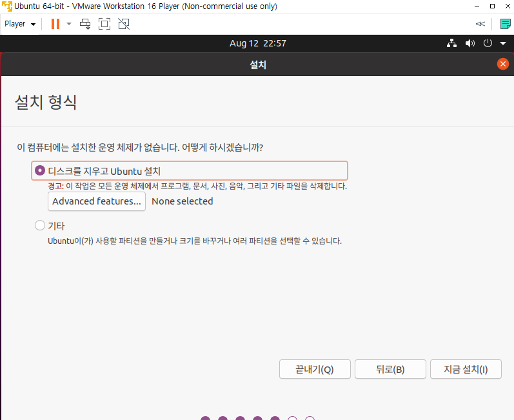514x420 pixels.
Task: Open the volume icon in Ubuntu top bar
Action: point(470,43)
